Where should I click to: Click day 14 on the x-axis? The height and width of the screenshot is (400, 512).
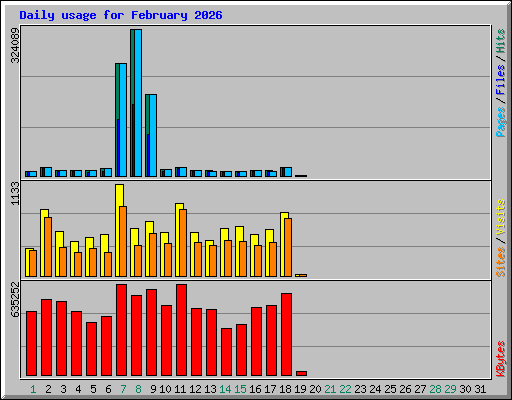coord(225,389)
